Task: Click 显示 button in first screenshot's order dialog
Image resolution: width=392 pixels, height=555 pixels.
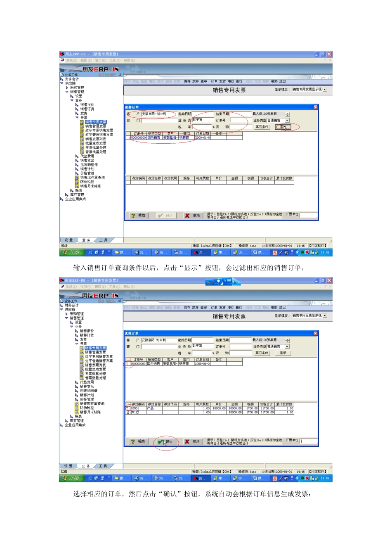Action: [283, 127]
